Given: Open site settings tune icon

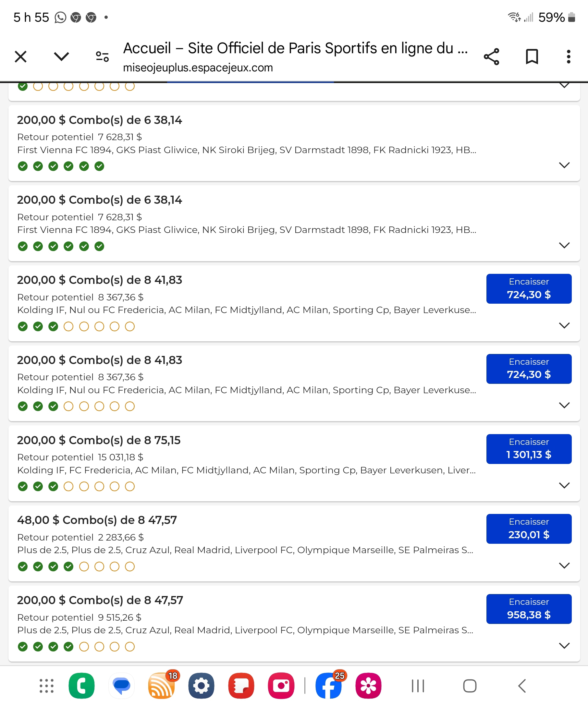Looking at the screenshot, I should 102,57.
